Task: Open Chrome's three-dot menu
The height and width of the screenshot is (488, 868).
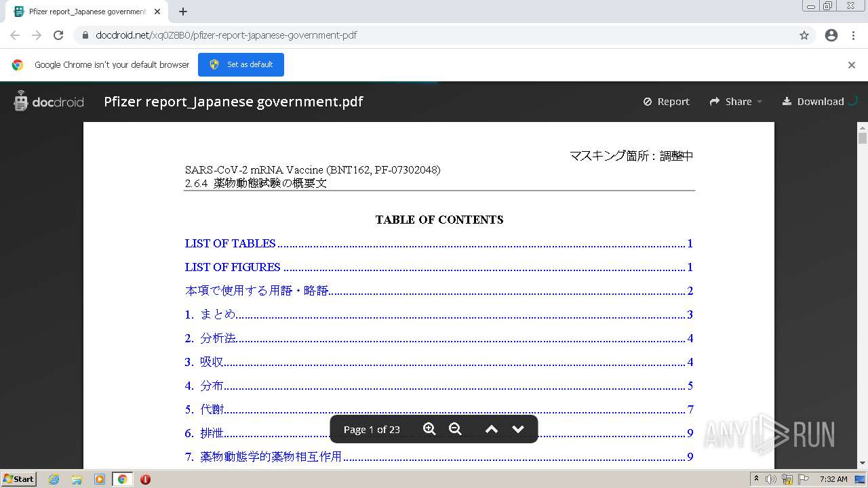Action: [x=853, y=35]
